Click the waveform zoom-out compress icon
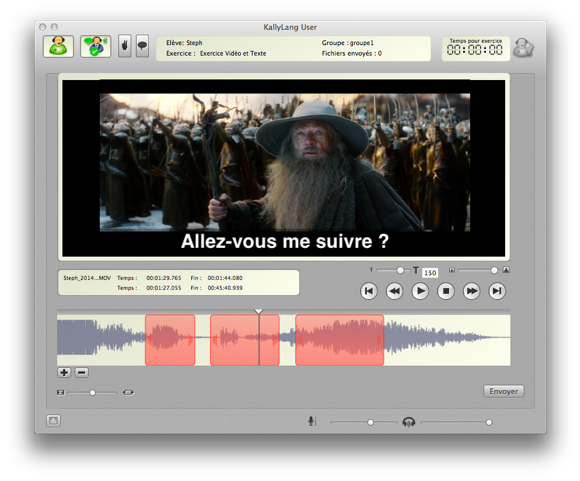 click(61, 393)
